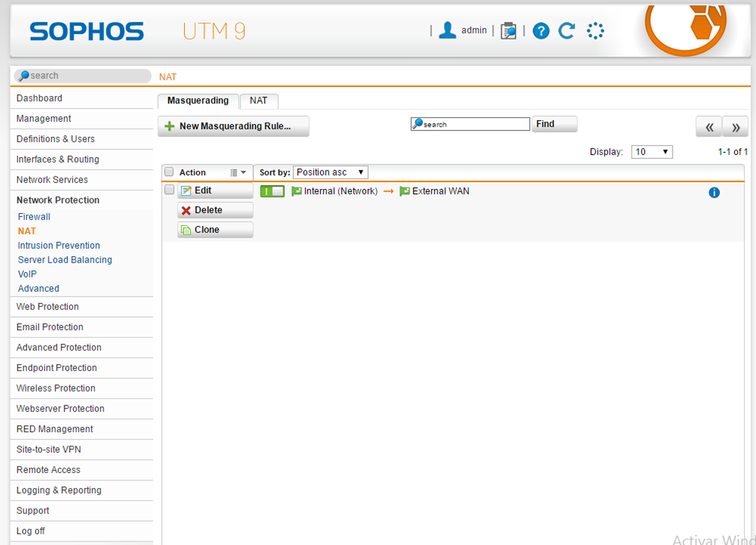Image resolution: width=756 pixels, height=545 pixels.
Task: Click the Find button
Action: point(554,124)
